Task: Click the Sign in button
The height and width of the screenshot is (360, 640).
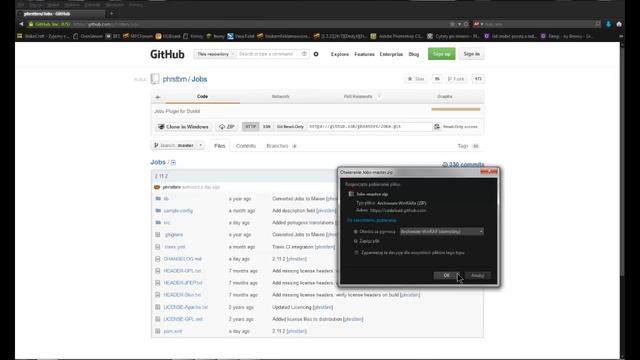Action: coord(471,54)
